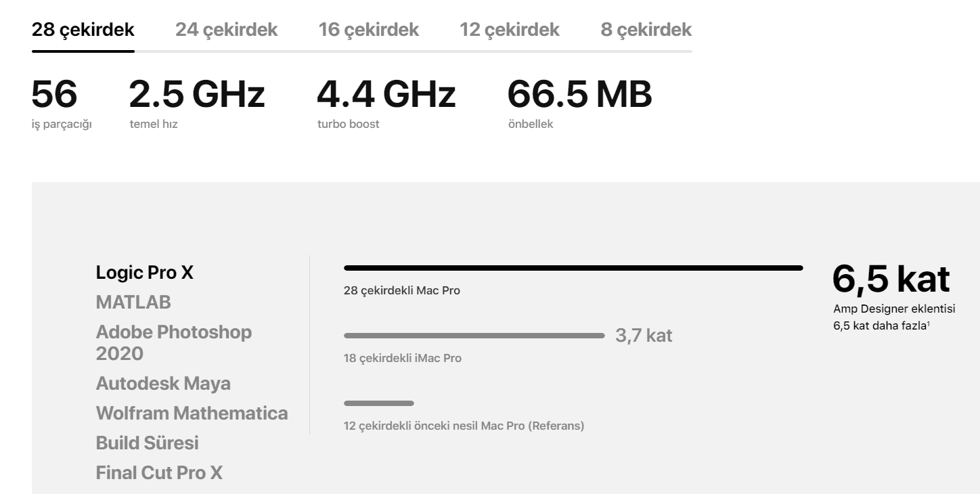Open the 16 çekirdek tab
Viewport: 980px width, 494px height.
click(368, 30)
